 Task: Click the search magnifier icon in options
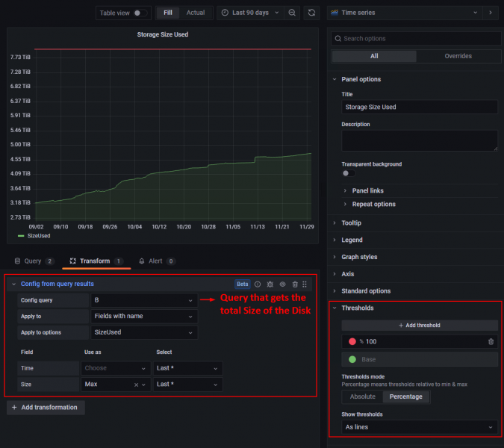[337, 39]
